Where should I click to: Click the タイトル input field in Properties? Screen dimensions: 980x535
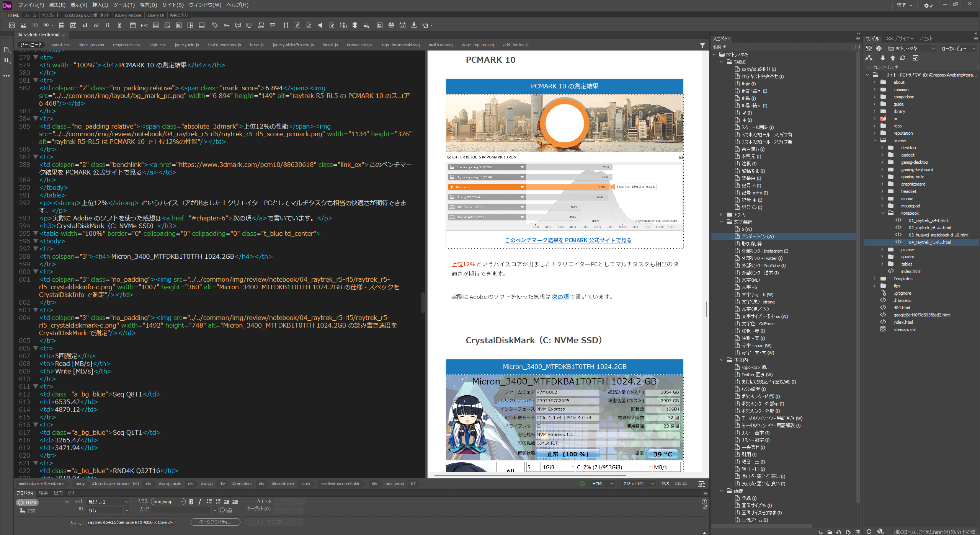tap(130, 522)
